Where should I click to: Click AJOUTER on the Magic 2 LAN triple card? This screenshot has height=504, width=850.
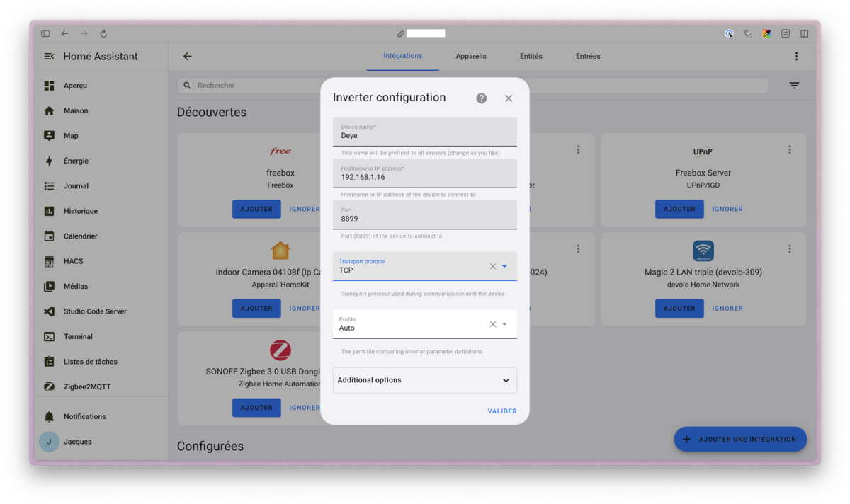tap(679, 309)
